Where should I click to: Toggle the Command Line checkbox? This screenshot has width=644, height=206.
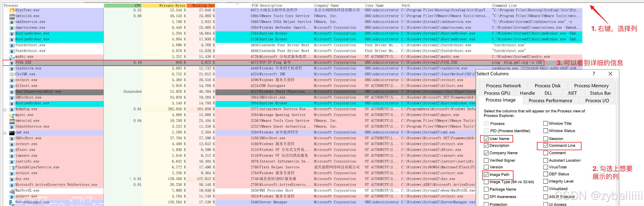click(546, 146)
